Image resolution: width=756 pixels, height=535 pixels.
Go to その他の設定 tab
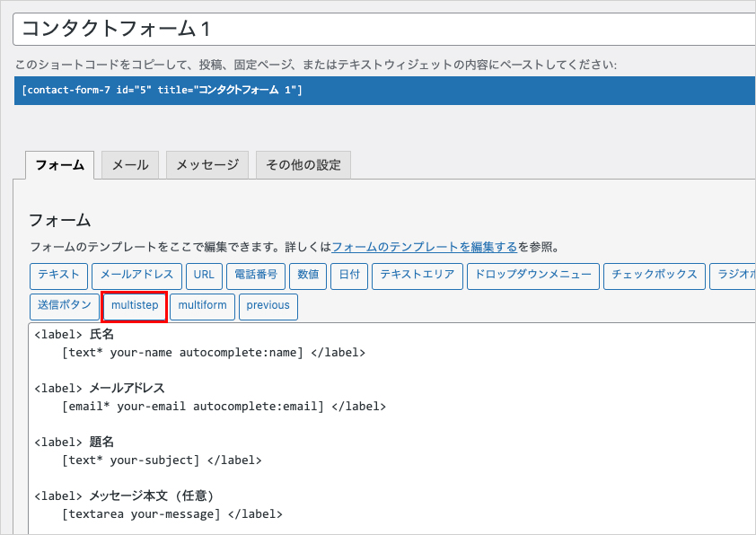click(x=303, y=165)
